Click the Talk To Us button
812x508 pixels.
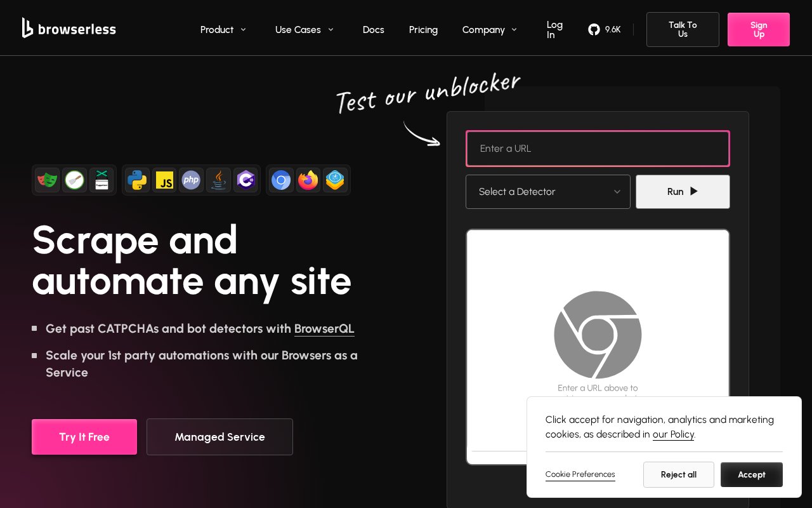click(x=683, y=29)
